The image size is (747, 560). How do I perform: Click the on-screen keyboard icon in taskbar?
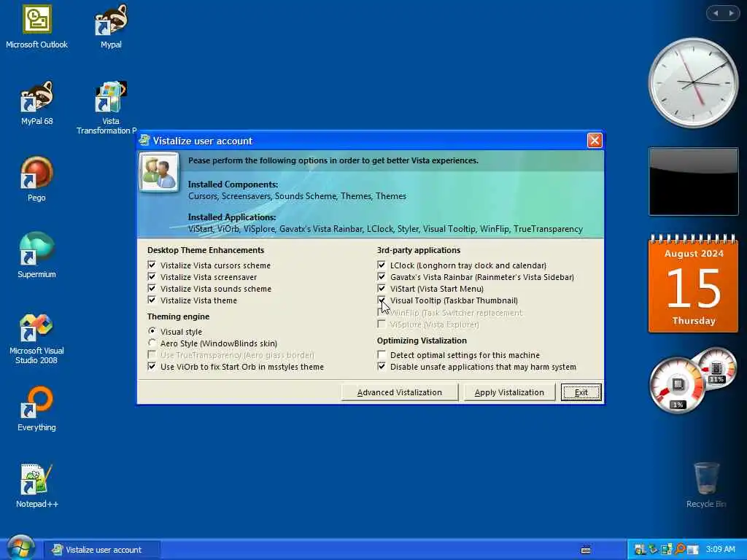coord(586,550)
